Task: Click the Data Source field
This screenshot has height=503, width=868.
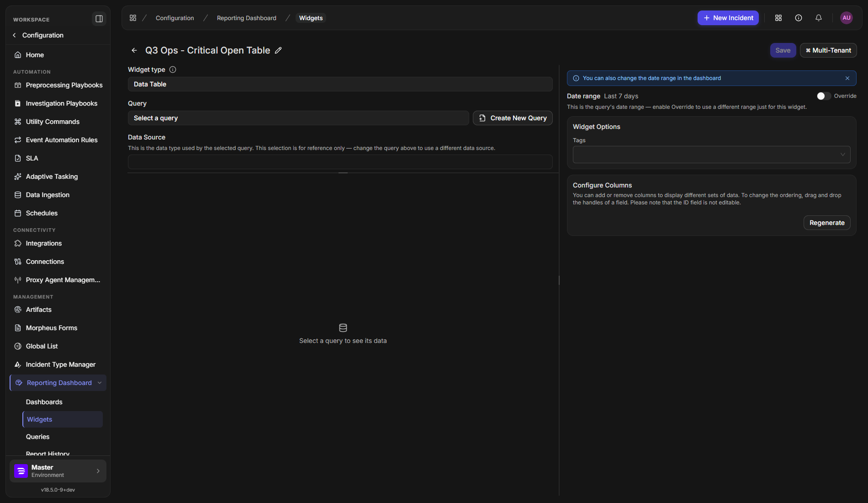Action: 340,162
